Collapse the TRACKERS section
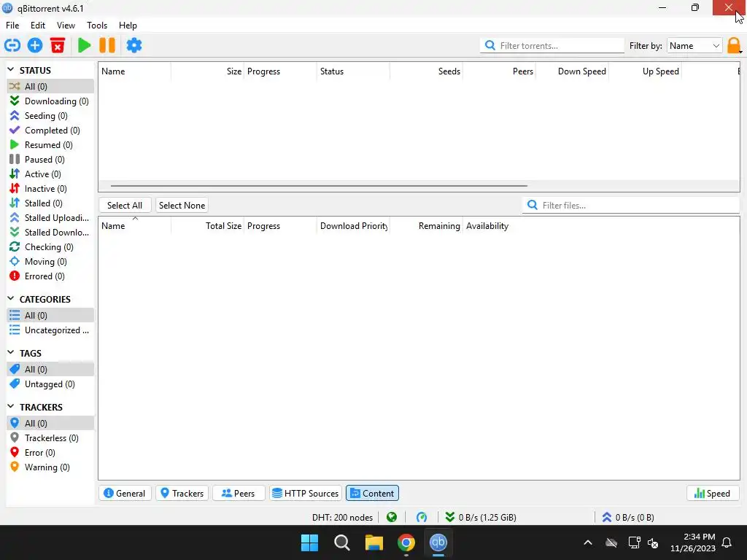The width and height of the screenshot is (747, 560). (x=11, y=407)
